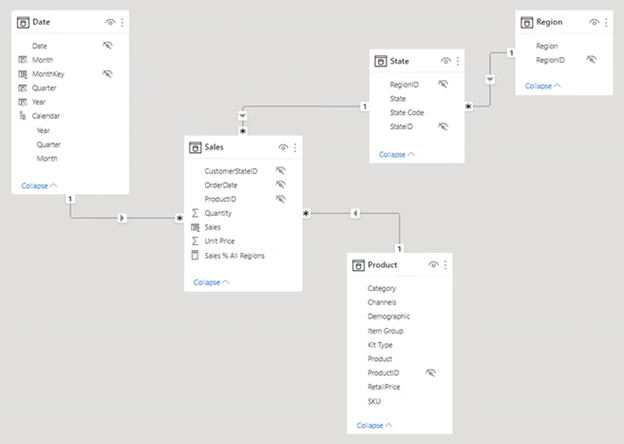Collapse the Date table card
The image size is (624, 444).
pyautogui.click(x=39, y=185)
